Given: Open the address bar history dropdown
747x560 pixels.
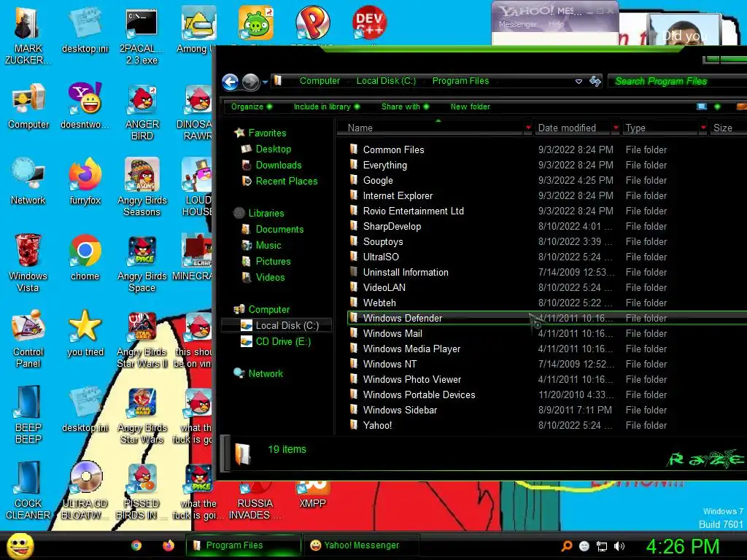Looking at the screenshot, I should [578, 82].
